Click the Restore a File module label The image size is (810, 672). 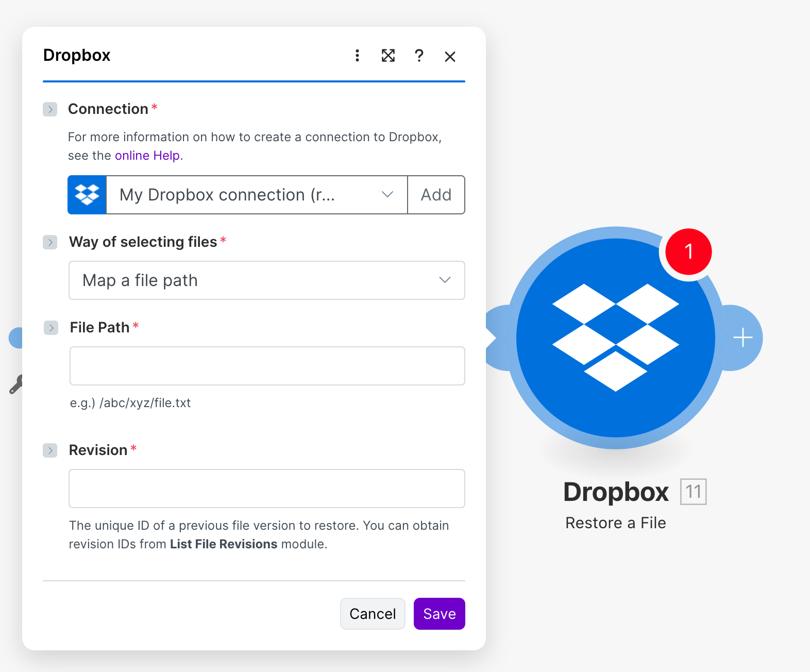click(x=616, y=523)
